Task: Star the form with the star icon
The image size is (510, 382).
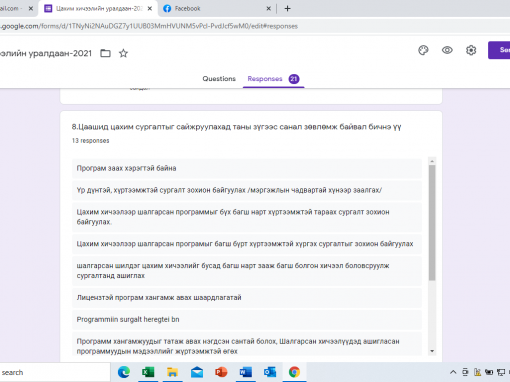Action: click(x=123, y=53)
